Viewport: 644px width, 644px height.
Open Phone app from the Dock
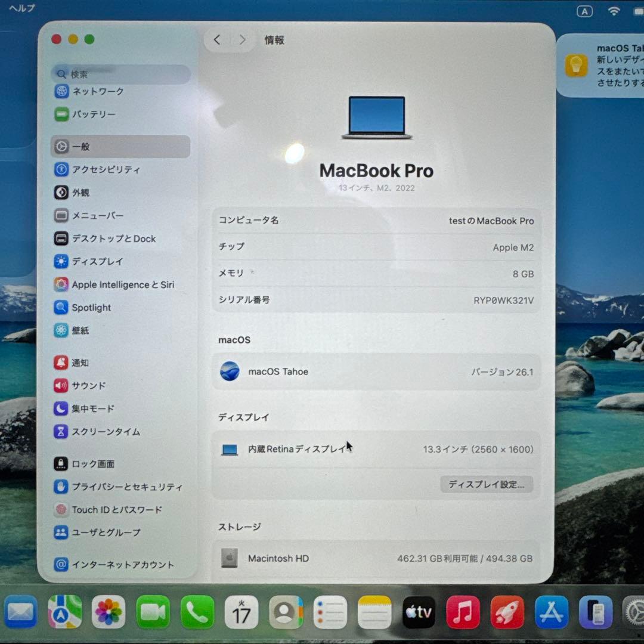(x=197, y=612)
